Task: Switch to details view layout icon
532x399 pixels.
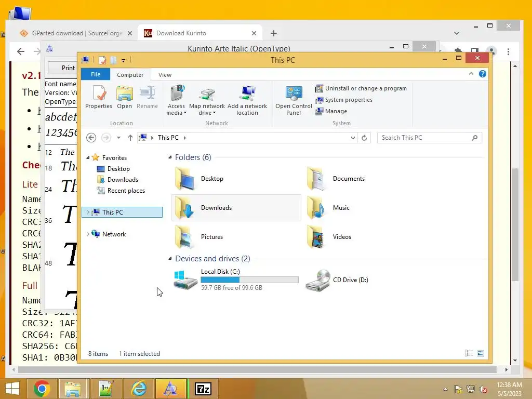Action: tap(469, 353)
